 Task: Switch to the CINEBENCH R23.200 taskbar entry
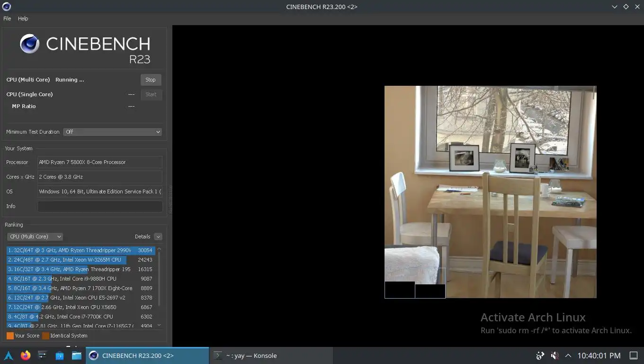click(x=147, y=355)
